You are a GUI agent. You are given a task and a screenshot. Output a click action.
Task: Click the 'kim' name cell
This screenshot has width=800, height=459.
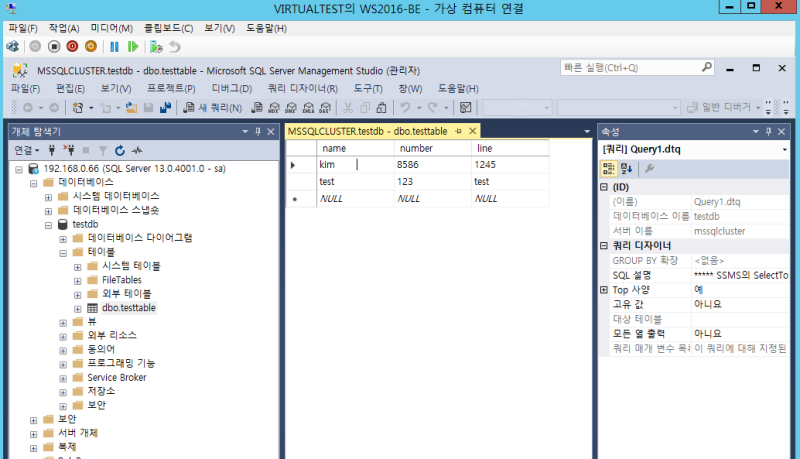click(x=355, y=165)
